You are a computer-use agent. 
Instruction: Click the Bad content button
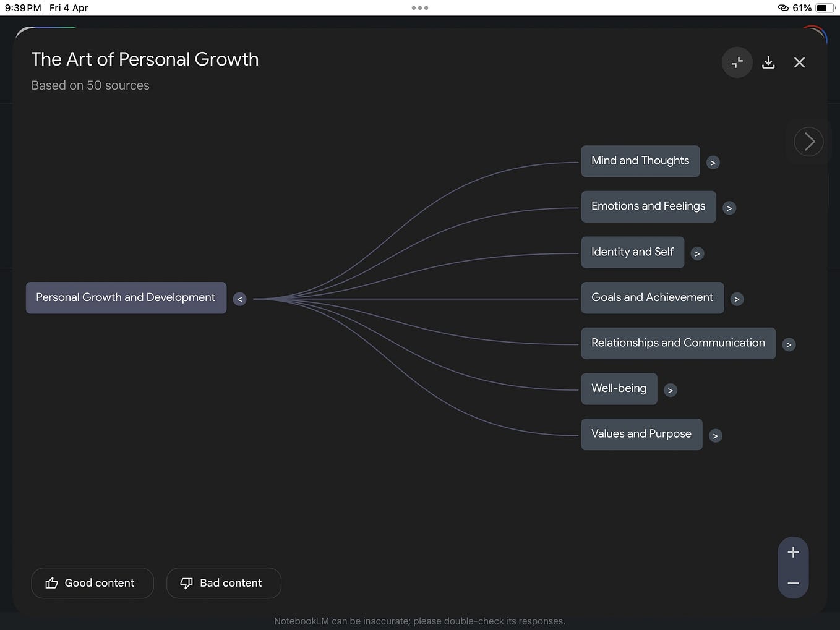point(223,583)
